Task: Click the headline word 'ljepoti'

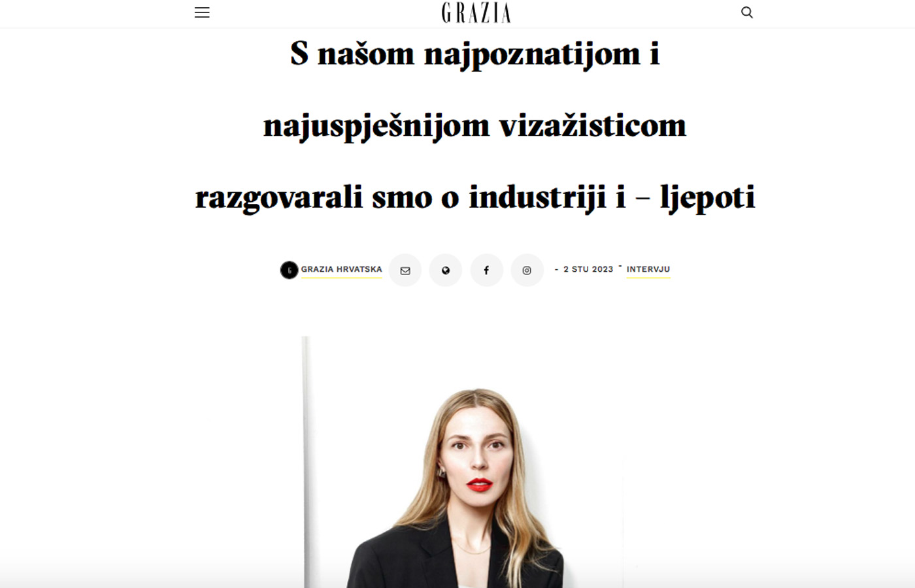Action: click(708, 198)
